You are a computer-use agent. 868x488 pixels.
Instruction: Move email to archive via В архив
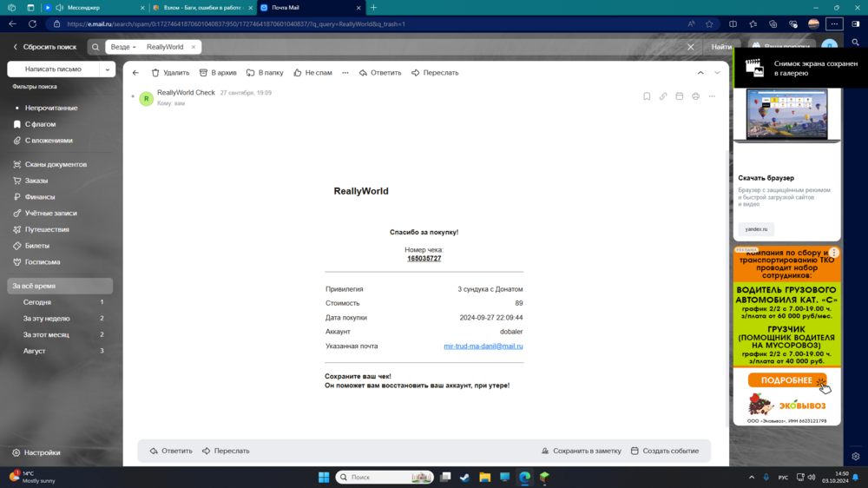(218, 73)
